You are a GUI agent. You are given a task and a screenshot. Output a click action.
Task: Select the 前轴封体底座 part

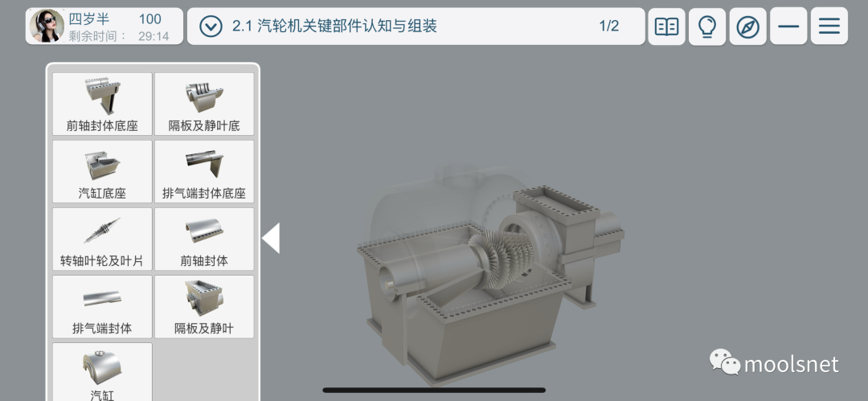tap(102, 104)
